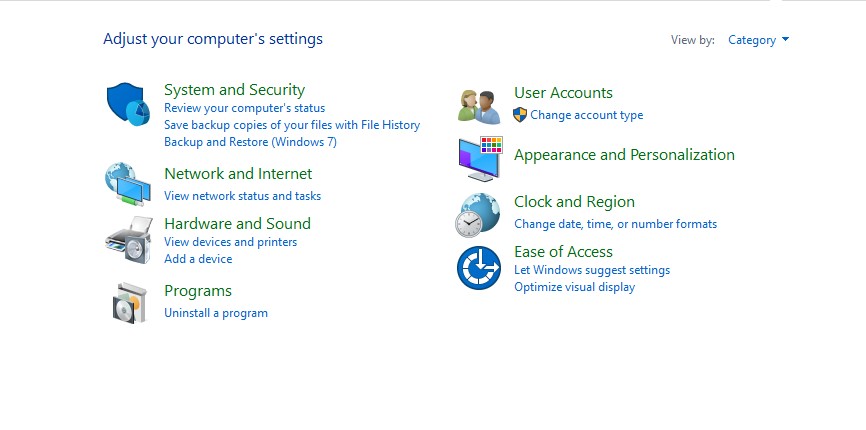Click the shield icon beside Change account type

click(520, 115)
